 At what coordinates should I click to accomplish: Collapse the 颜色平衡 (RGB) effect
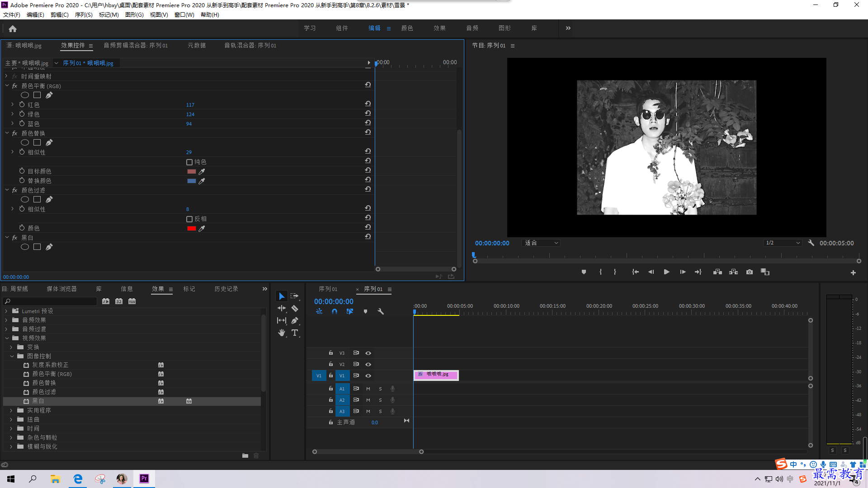pyautogui.click(x=7, y=85)
